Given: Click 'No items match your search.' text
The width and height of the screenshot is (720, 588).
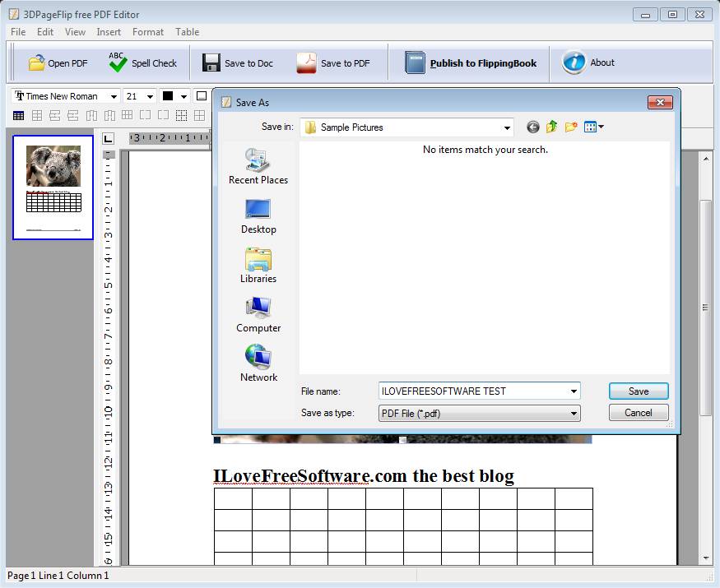Looking at the screenshot, I should (485, 150).
